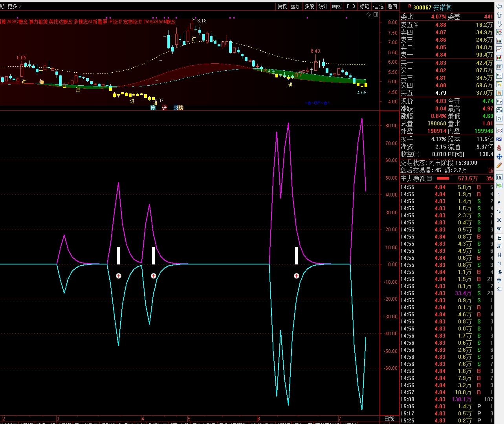Switch to 30-minute period

pyautogui.click(x=499, y=220)
